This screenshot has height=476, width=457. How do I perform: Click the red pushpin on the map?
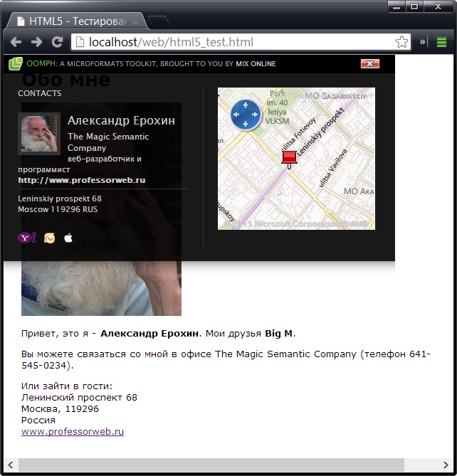pos(289,159)
